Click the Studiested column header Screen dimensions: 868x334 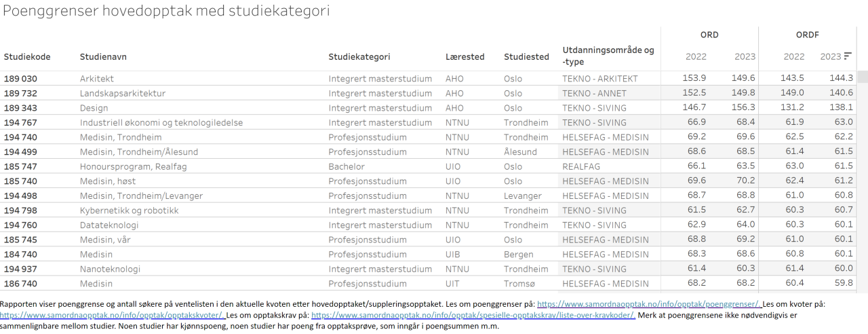(526, 57)
